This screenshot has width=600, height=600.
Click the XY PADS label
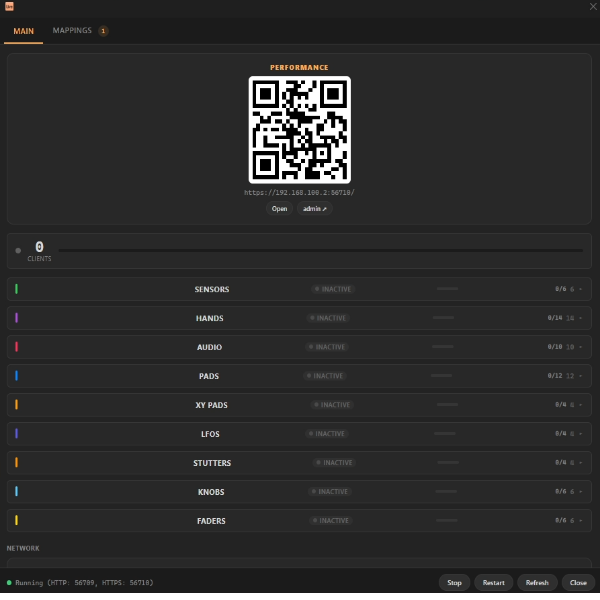(x=211, y=405)
